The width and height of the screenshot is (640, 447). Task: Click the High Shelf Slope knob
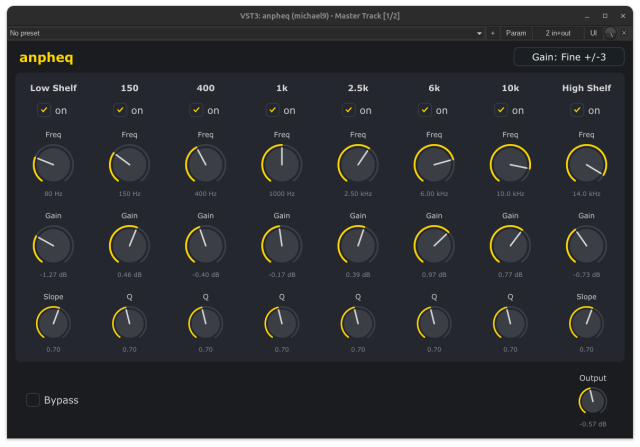tap(587, 323)
